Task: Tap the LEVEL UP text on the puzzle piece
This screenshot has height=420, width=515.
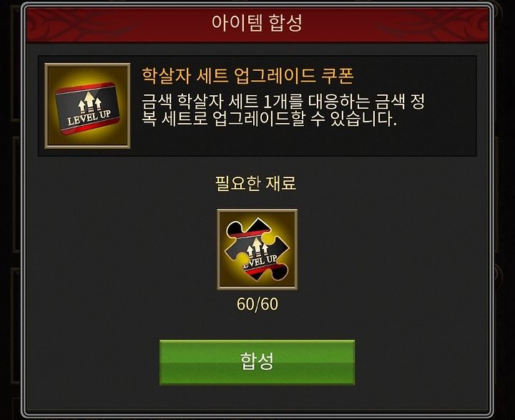Action: pyautogui.click(x=260, y=261)
